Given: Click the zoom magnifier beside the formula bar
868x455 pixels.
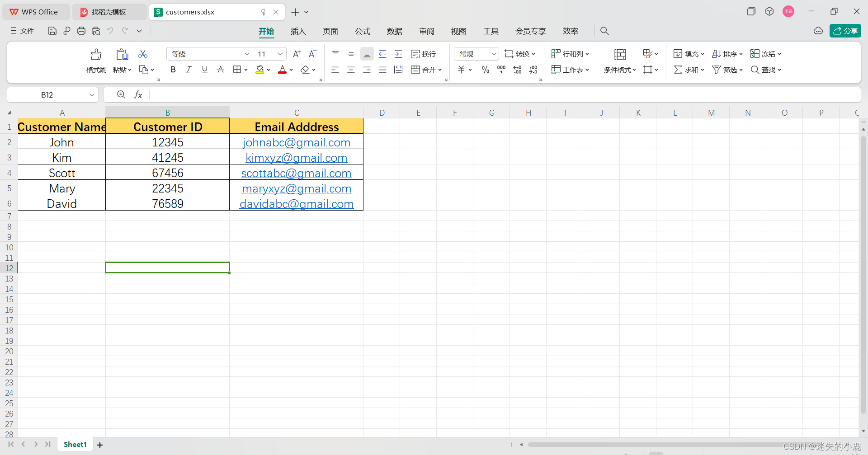Looking at the screenshot, I should 121,94.
